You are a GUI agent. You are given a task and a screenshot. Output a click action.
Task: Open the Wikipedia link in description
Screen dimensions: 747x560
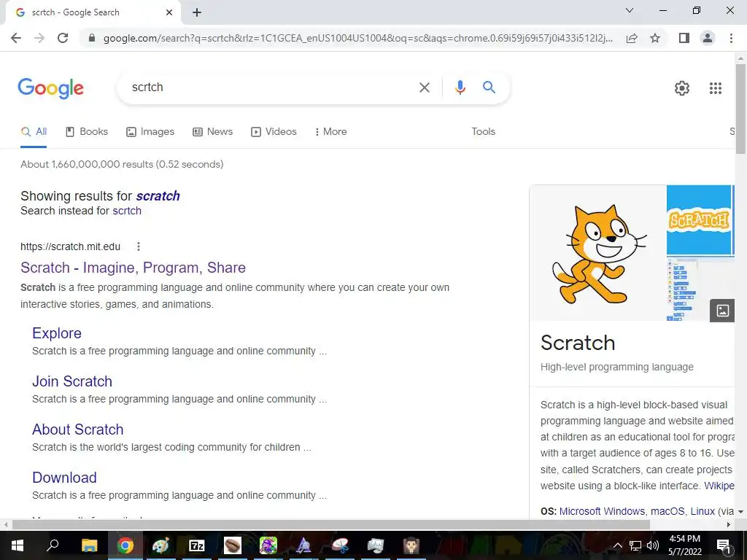coord(719,486)
